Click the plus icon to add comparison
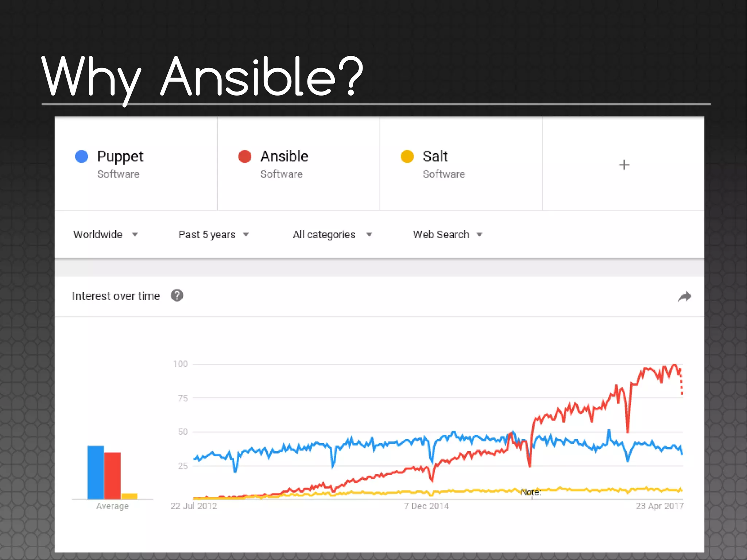 tap(624, 165)
